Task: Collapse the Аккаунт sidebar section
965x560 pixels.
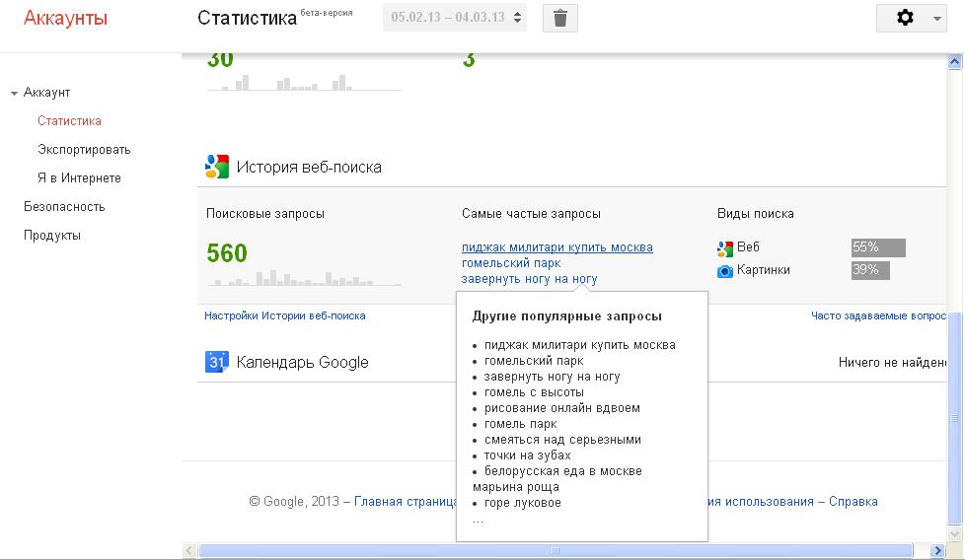Action: tap(15, 94)
